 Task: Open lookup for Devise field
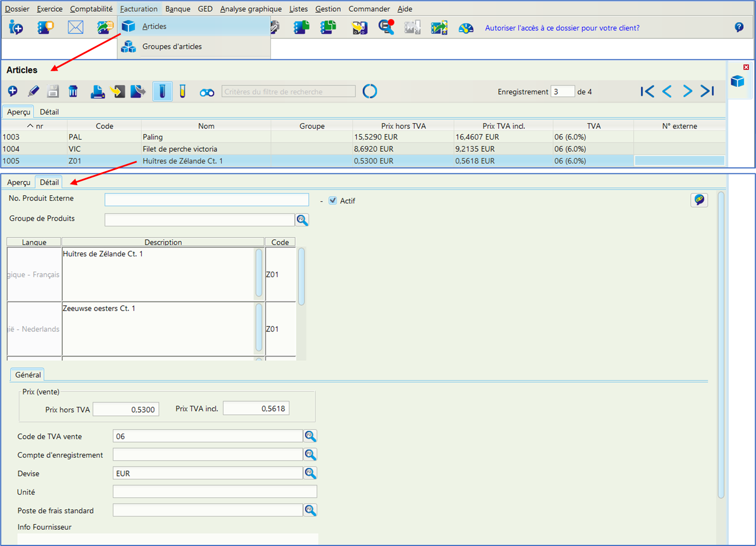pos(310,473)
